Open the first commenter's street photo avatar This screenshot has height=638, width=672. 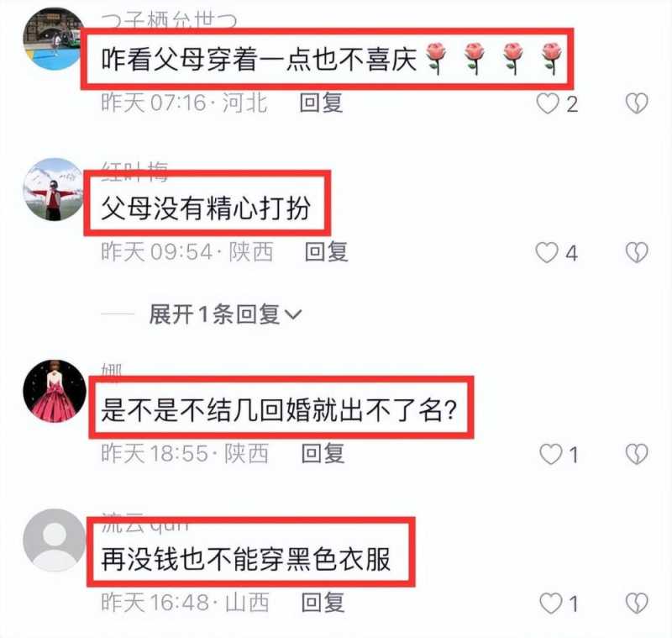(53, 39)
